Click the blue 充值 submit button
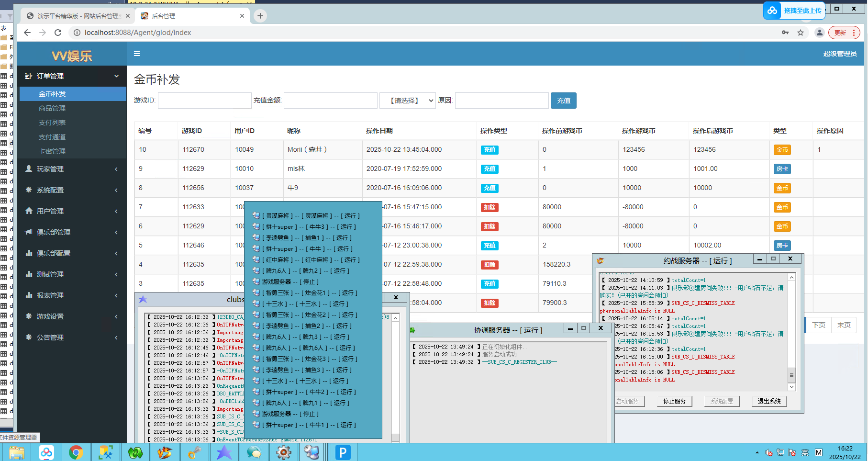The image size is (868, 461). coord(563,101)
